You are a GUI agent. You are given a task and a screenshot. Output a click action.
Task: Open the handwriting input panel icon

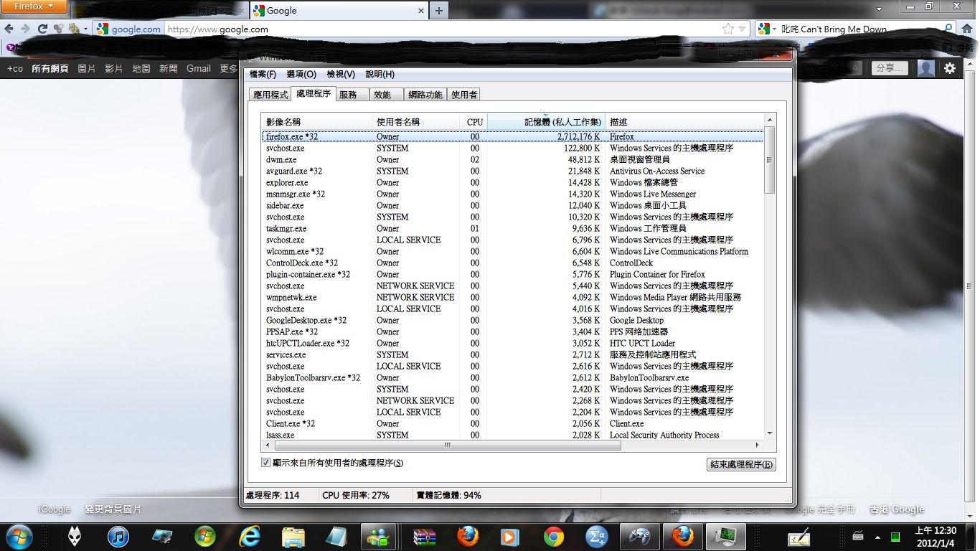coord(798,537)
